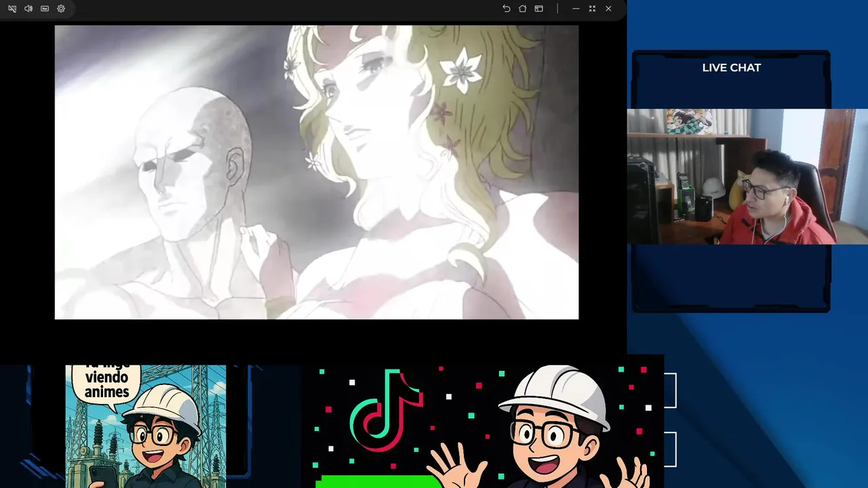Go home using the house icon
The height and width of the screenshot is (488, 868).
pos(522,9)
